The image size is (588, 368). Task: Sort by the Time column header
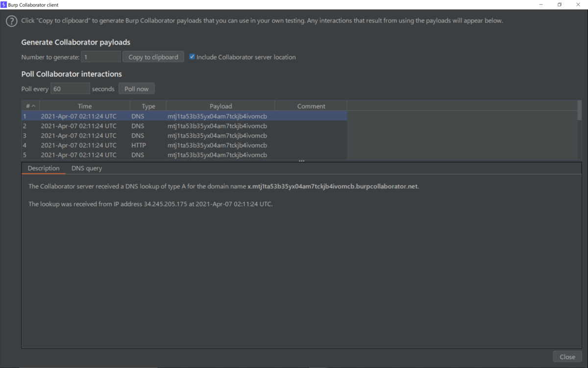(85, 106)
